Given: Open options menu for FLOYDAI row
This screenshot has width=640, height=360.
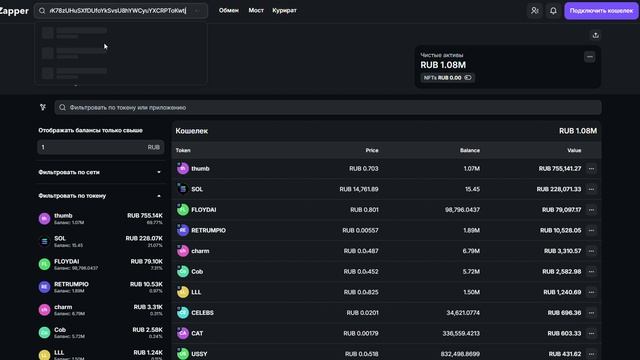Looking at the screenshot, I should tap(591, 210).
